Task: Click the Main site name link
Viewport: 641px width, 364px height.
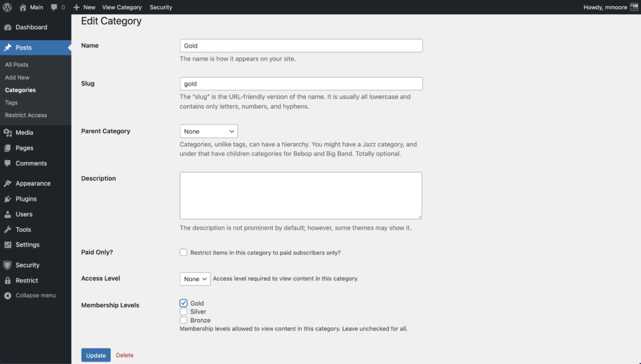Action: pyautogui.click(x=36, y=8)
